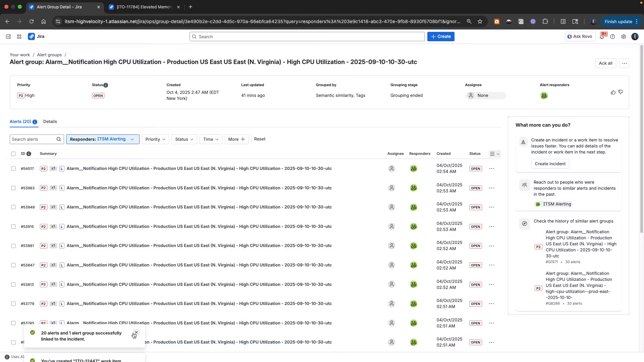Click the help question mark icon

pos(613,37)
